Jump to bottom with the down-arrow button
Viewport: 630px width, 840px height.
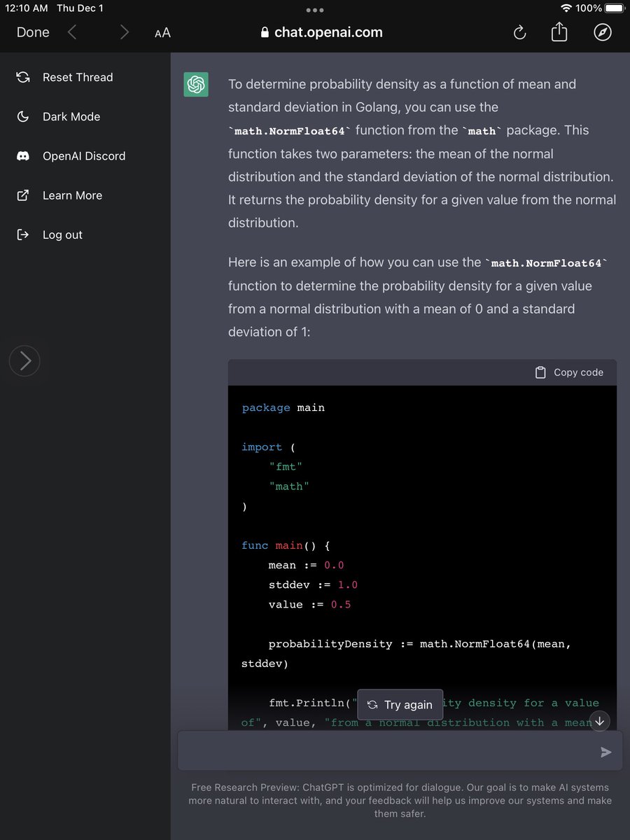(x=599, y=721)
